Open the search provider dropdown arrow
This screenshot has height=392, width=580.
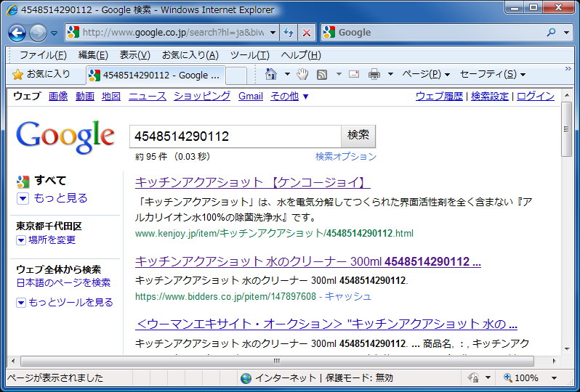[566, 33]
